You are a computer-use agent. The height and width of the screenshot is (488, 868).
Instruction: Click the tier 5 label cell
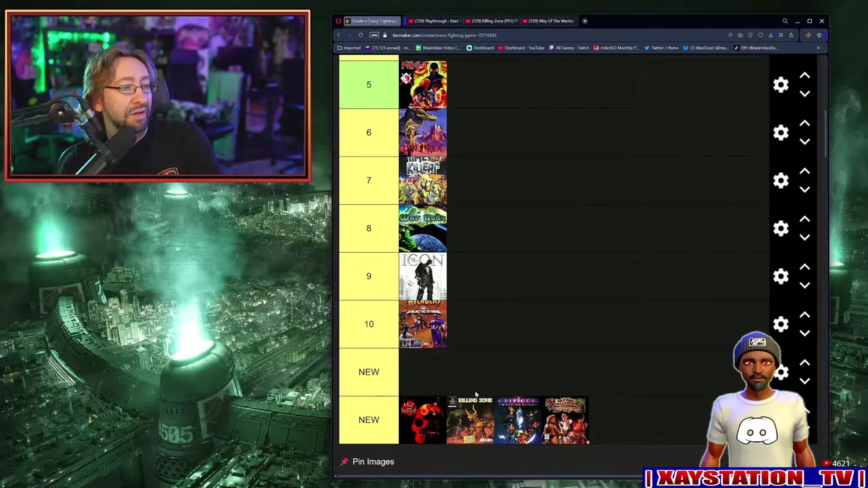click(369, 85)
